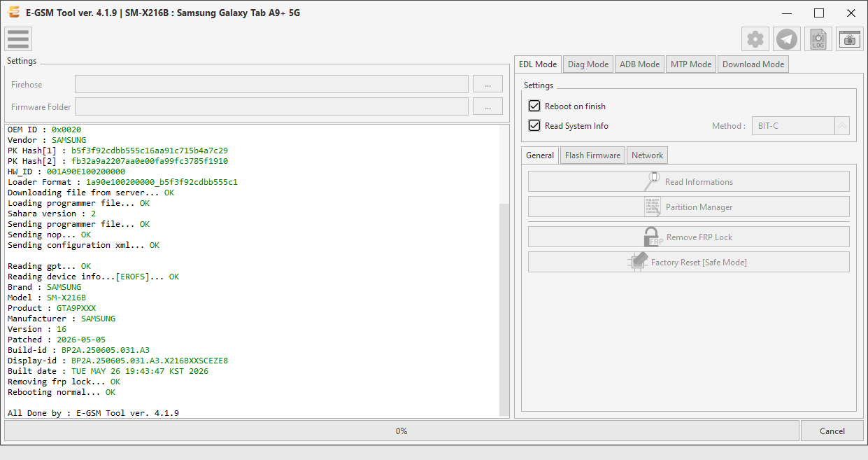Open the Method BIT-C dropdown
Viewport: 868px width, 460px height.
point(800,126)
